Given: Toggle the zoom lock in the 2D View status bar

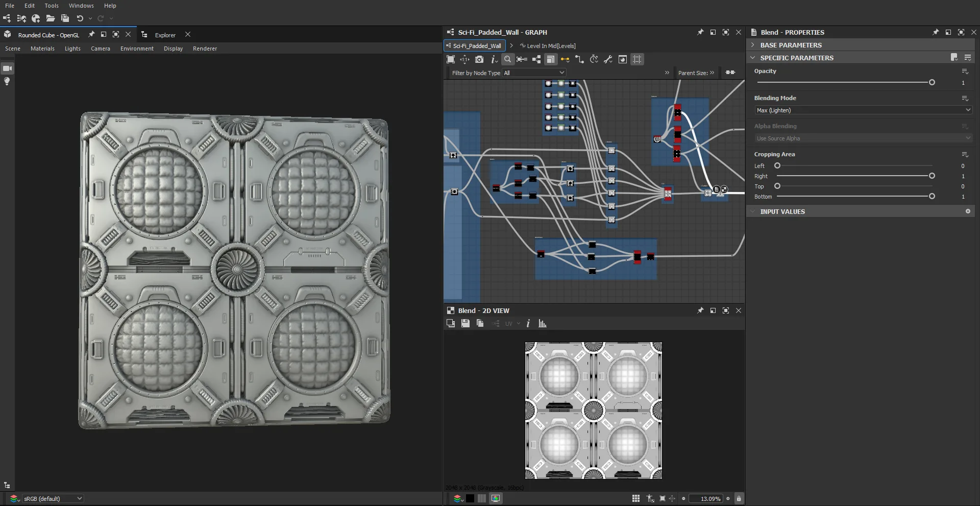Looking at the screenshot, I should coord(739,498).
